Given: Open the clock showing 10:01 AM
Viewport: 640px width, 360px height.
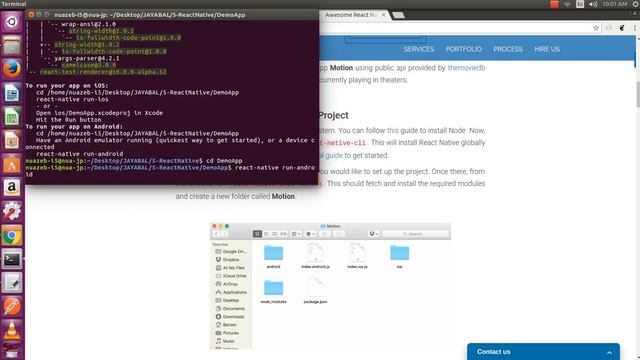Looking at the screenshot, I should tap(615, 4).
